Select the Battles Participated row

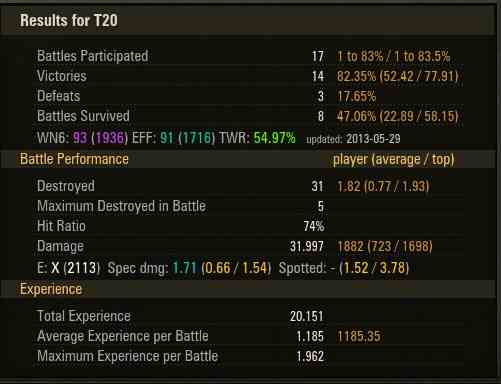pos(248,56)
